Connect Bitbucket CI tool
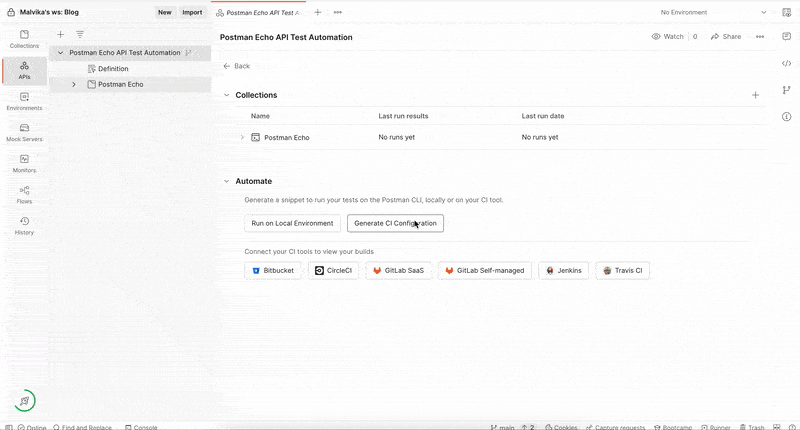The image size is (800, 430). click(x=273, y=270)
